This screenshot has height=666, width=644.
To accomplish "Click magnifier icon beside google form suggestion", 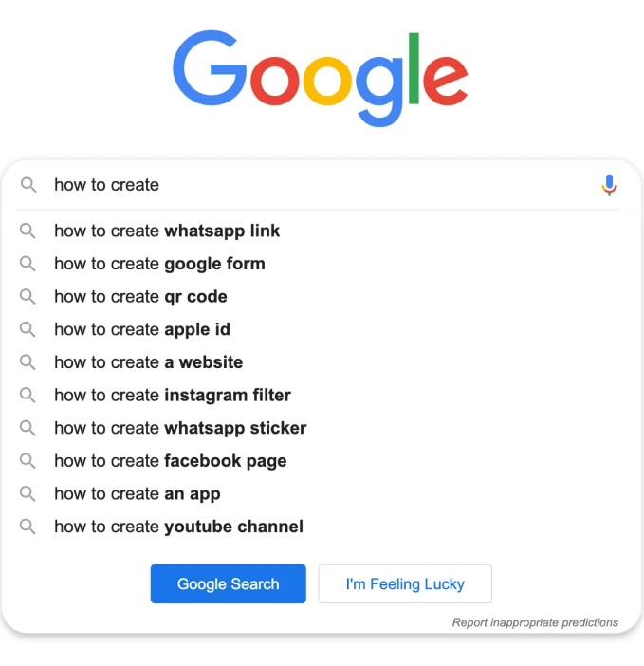I will [x=28, y=264].
